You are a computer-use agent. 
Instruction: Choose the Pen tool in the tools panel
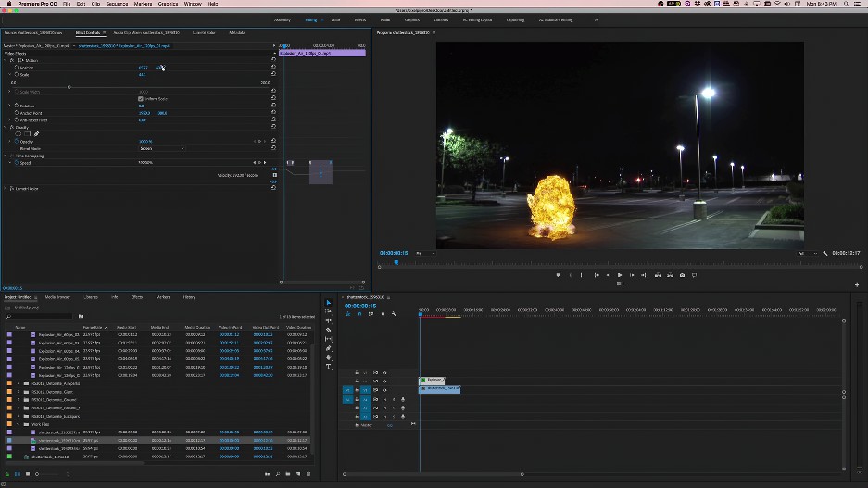tap(328, 349)
